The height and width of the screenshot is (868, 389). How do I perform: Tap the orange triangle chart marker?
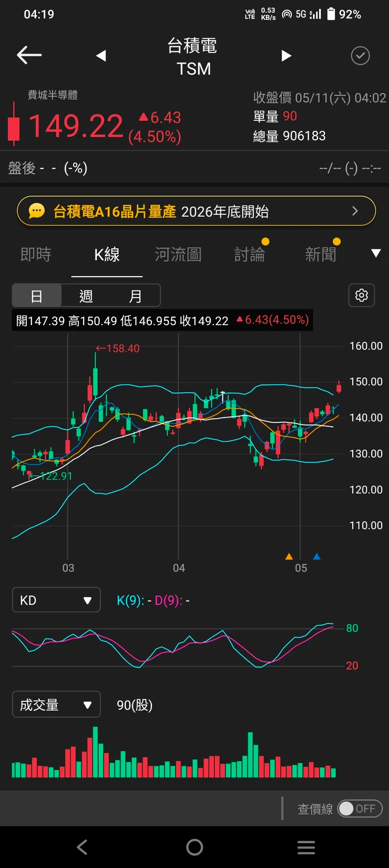pos(289,556)
